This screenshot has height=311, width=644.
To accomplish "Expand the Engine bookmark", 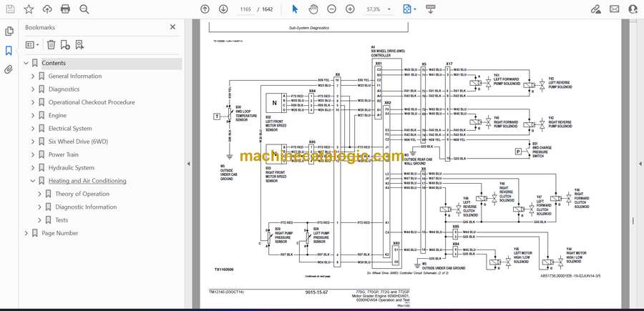I will click(33, 115).
